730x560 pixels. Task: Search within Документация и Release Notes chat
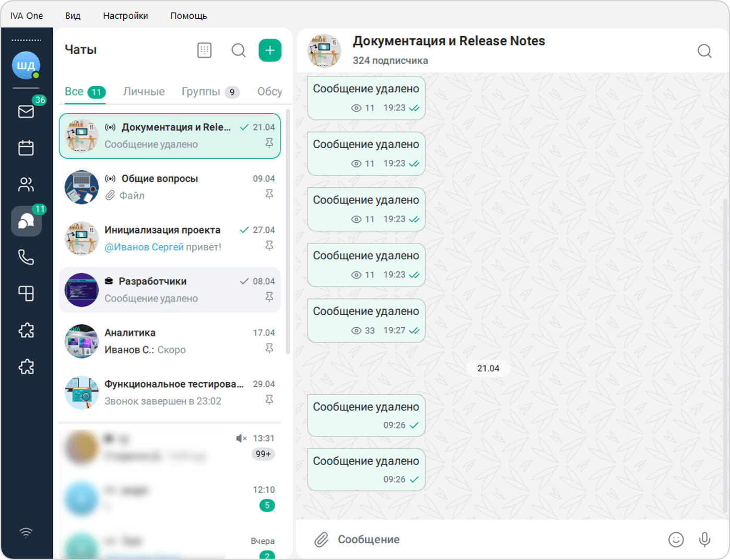[704, 51]
